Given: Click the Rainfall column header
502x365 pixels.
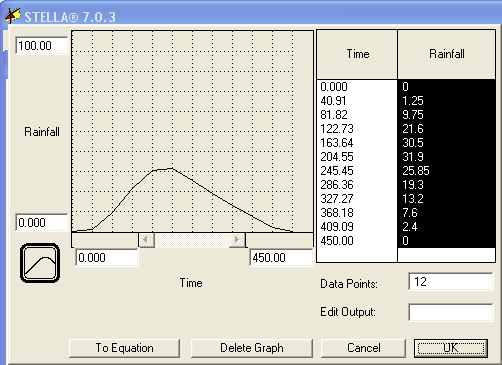Looking at the screenshot, I should point(446,54).
